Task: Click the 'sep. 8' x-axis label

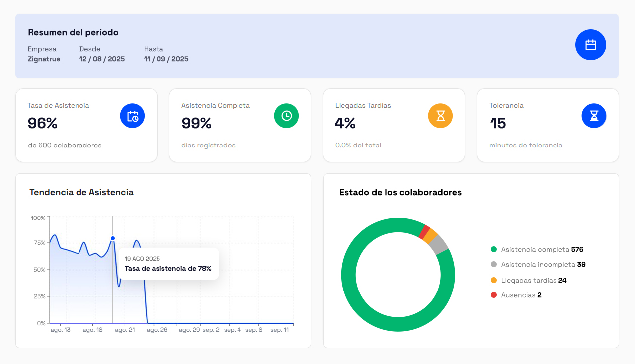Action: pyautogui.click(x=254, y=330)
